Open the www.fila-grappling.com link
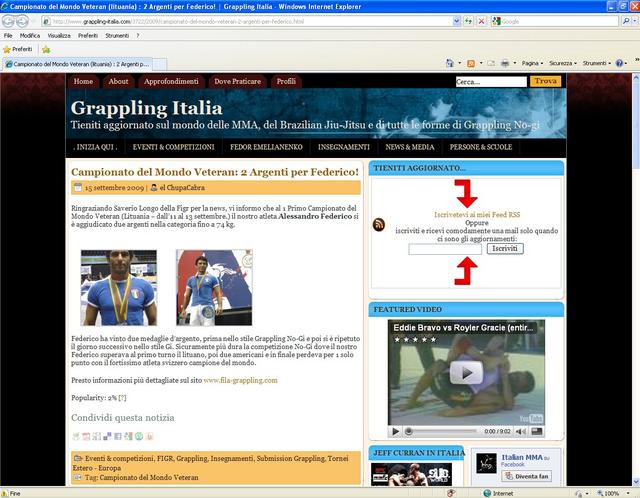The width and height of the screenshot is (640, 498). pos(240,380)
